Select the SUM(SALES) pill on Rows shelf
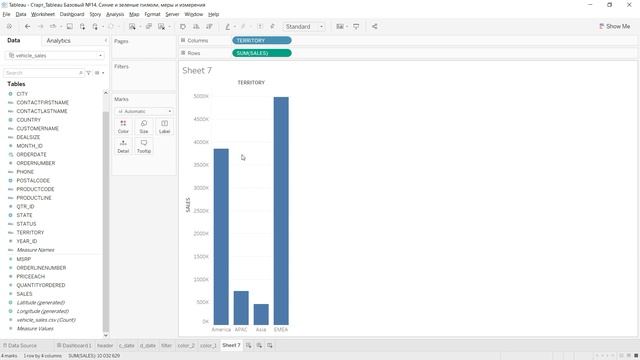This screenshot has height=360, width=640. click(262, 53)
